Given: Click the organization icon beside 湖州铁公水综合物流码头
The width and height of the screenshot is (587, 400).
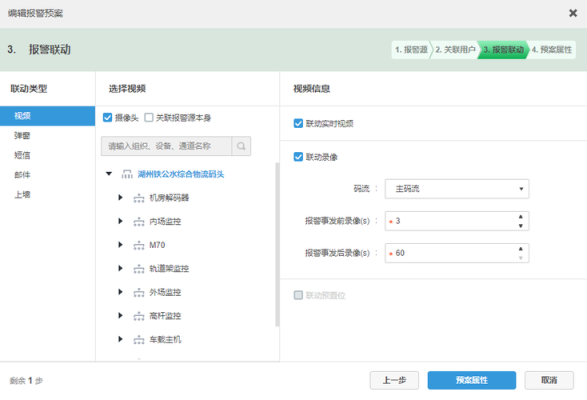Looking at the screenshot, I should (127, 174).
